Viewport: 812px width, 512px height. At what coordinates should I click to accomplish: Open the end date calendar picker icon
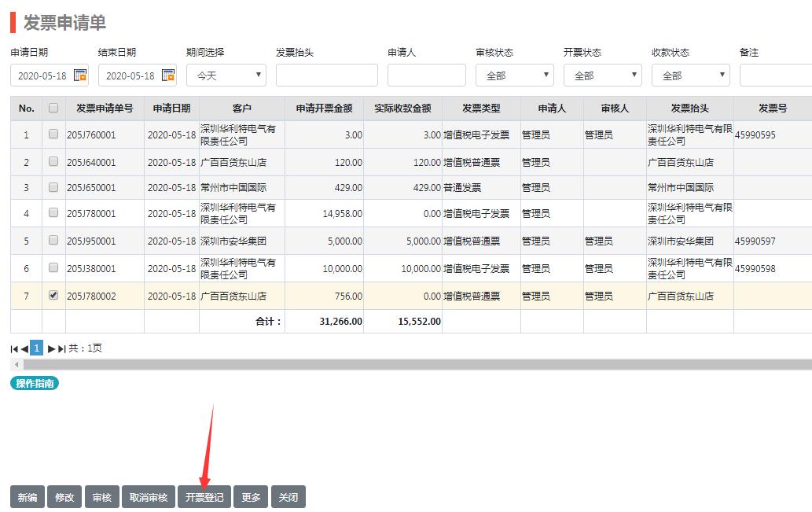point(168,76)
